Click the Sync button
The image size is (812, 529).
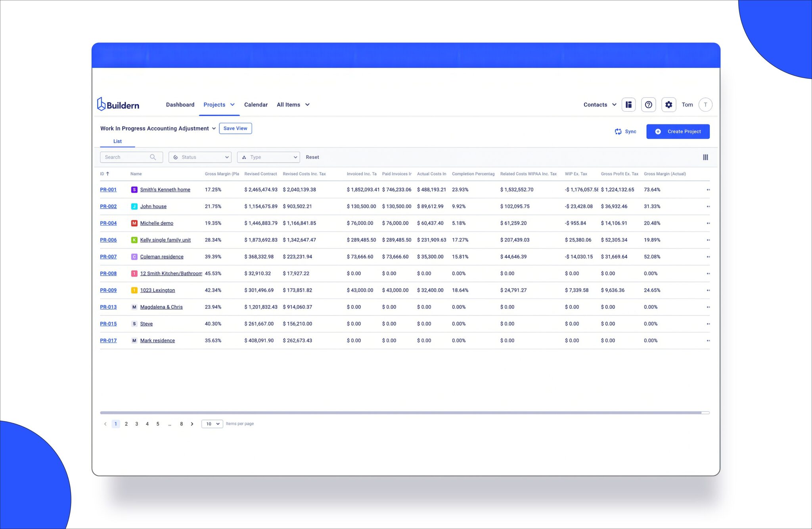[625, 132]
